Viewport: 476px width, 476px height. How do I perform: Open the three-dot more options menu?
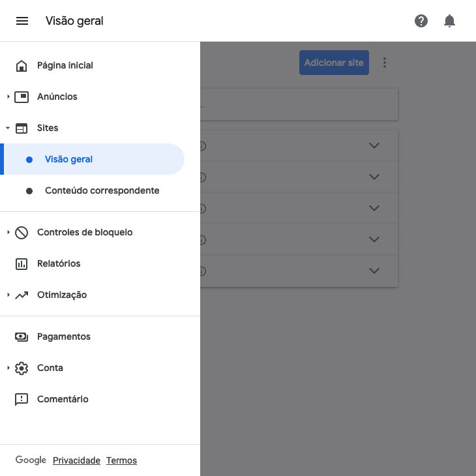384,63
